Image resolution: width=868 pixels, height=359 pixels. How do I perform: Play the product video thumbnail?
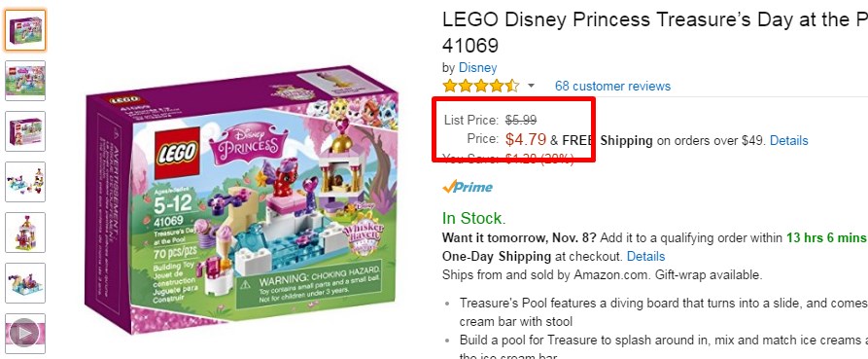(25, 334)
